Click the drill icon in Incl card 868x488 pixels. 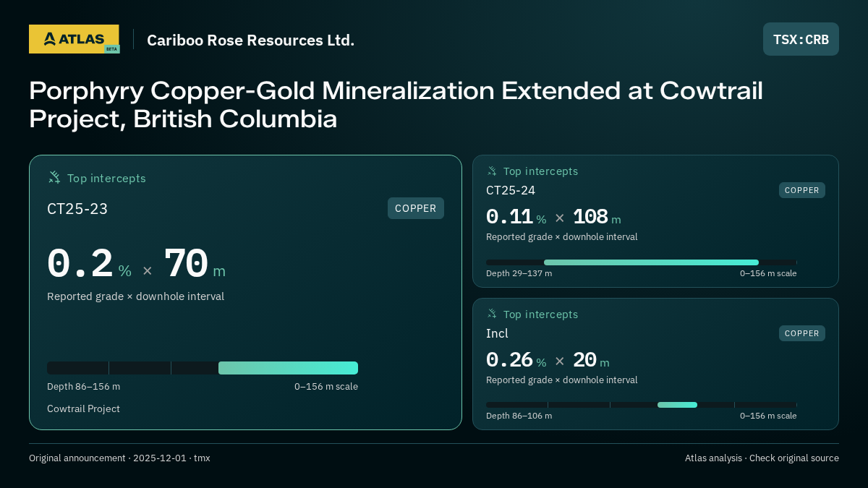492,314
